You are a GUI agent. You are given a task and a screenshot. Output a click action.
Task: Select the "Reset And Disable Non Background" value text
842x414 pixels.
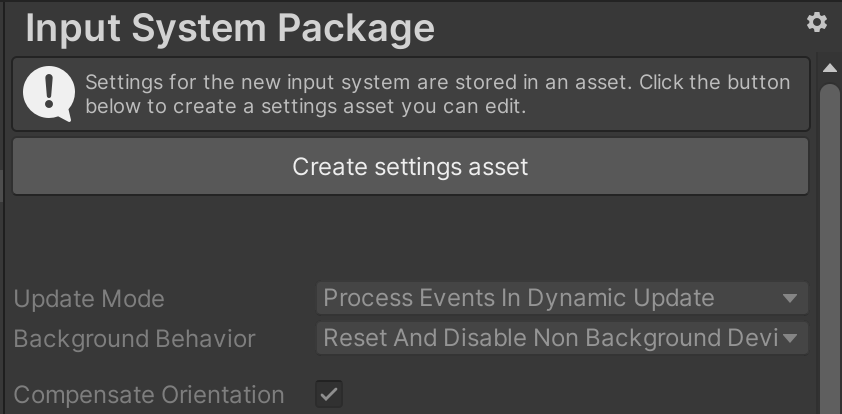coord(548,339)
